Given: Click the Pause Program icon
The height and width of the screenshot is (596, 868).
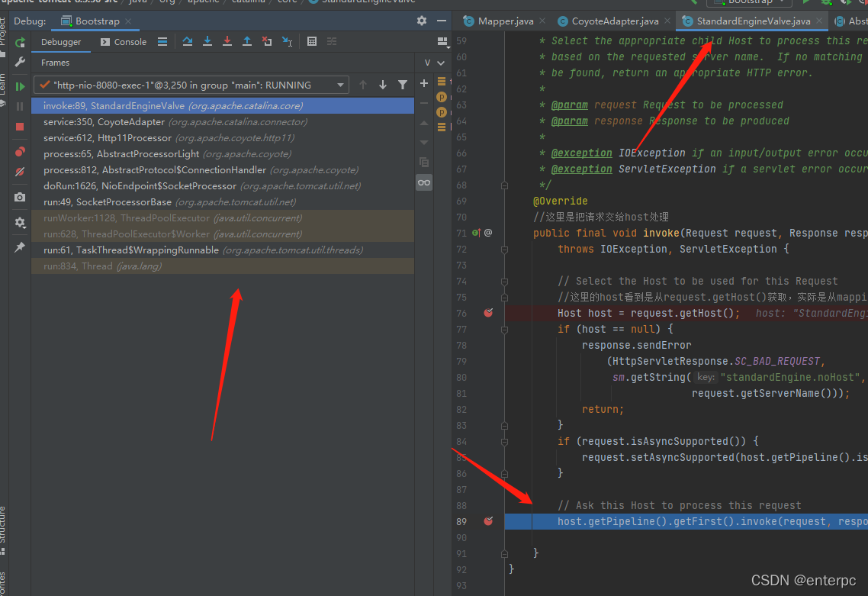Looking at the screenshot, I should [20, 106].
